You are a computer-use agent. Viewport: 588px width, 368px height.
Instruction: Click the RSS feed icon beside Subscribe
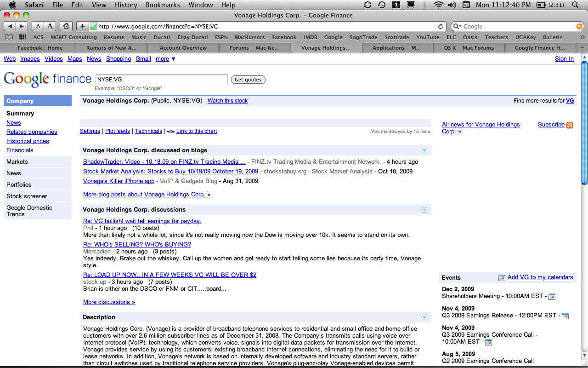(570, 125)
